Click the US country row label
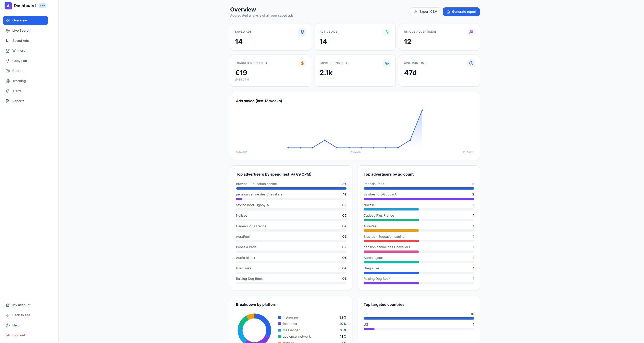This screenshot has width=644, height=343. (x=366, y=325)
